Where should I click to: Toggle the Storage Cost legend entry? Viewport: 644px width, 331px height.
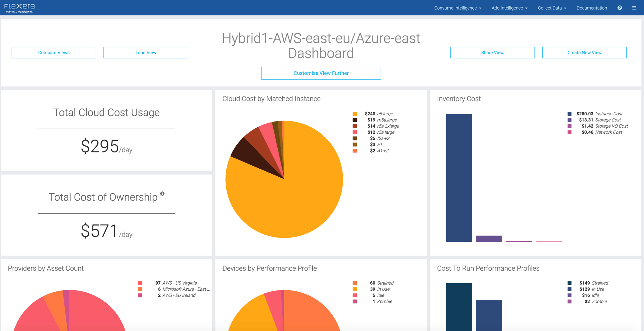pyautogui.click(x=599, y=120)
